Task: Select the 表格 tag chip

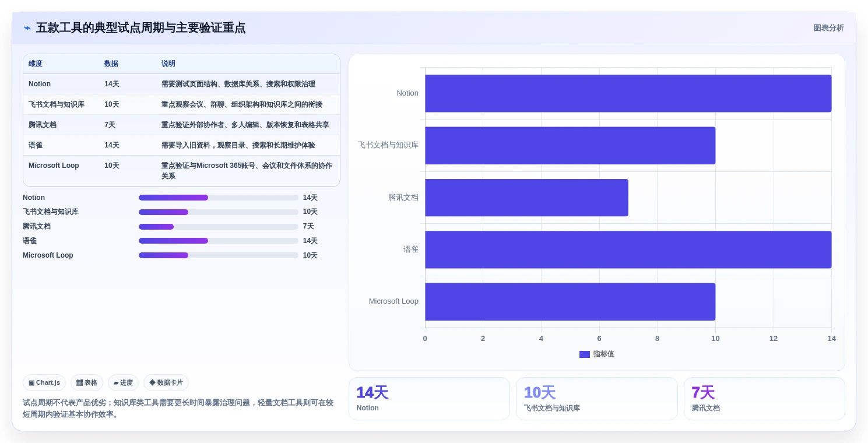Action: coord(87,383)
